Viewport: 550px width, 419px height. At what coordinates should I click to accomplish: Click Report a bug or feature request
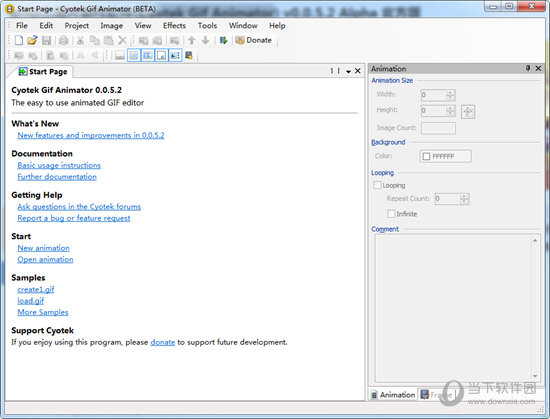[74, 218]
